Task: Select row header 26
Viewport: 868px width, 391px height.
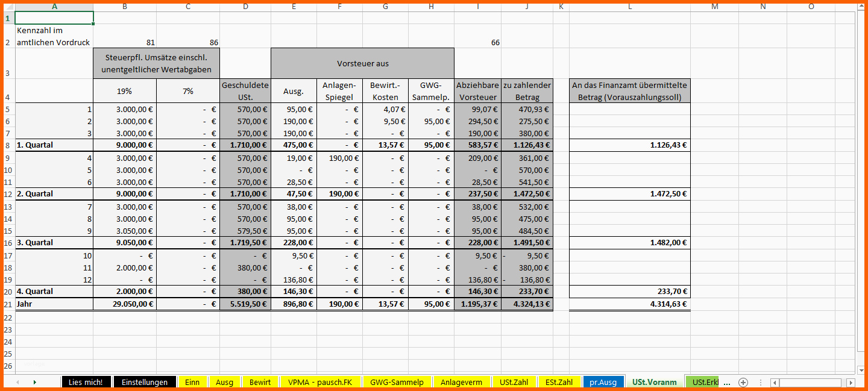Action: pos(8,366)
